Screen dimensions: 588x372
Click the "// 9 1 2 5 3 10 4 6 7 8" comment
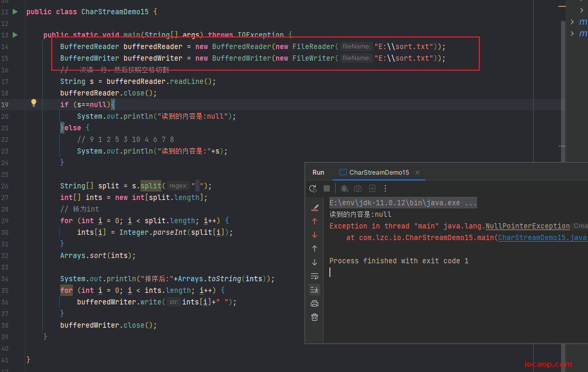126,139
